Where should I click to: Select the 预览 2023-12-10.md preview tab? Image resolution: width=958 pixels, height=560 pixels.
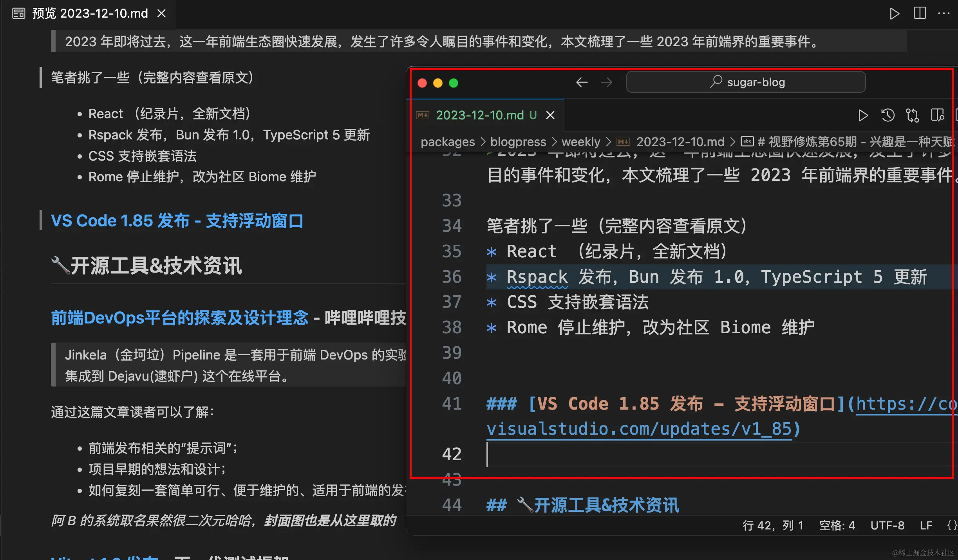[x=90, y=13]
